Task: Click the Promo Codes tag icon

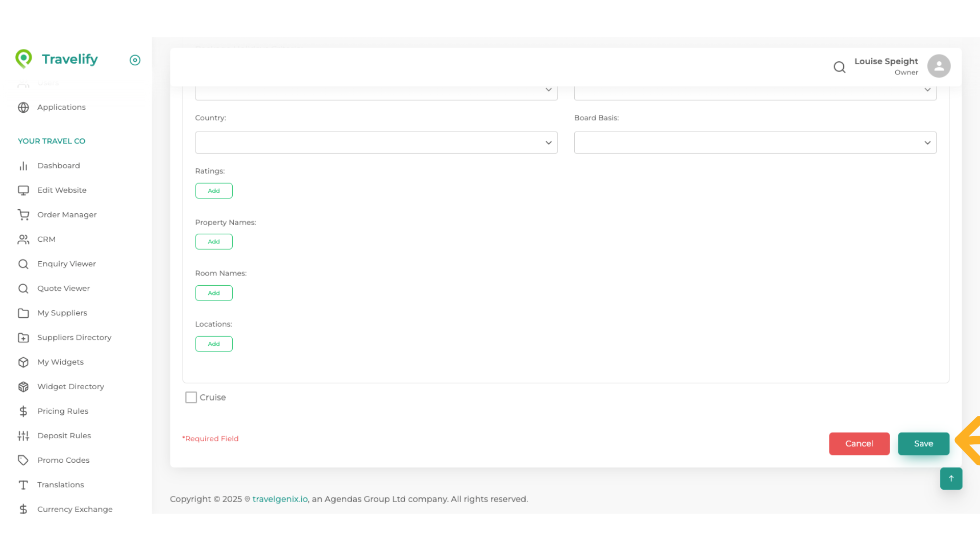Action: 23,460
